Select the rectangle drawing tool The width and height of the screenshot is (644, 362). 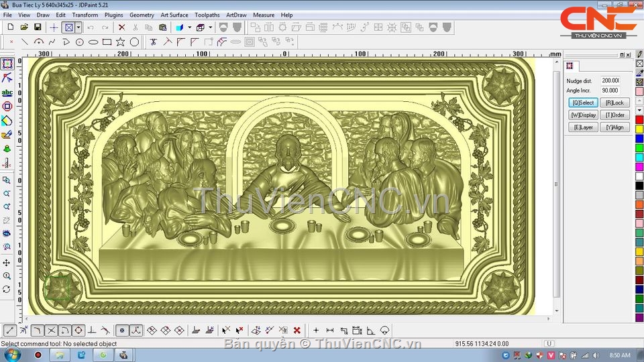tap(107, 42)
